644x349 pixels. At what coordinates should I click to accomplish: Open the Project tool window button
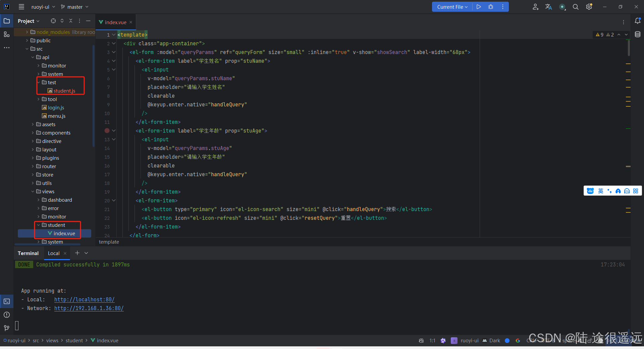click(7, 21)
